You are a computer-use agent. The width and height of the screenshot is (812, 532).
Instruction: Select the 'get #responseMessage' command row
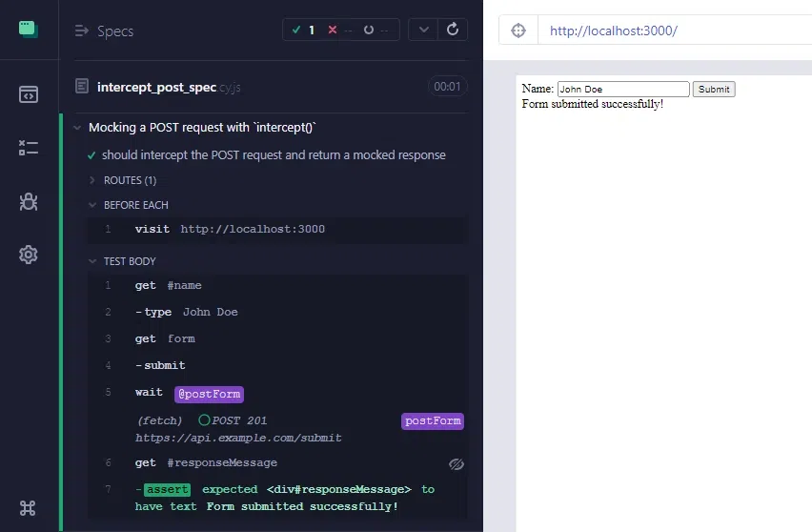click(277, 463)
